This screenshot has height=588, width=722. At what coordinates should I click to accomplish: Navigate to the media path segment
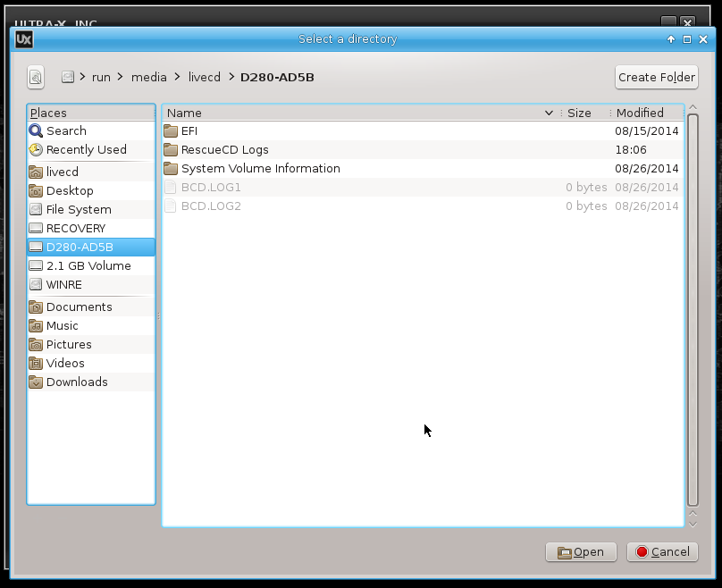click(x=148, y=78)
